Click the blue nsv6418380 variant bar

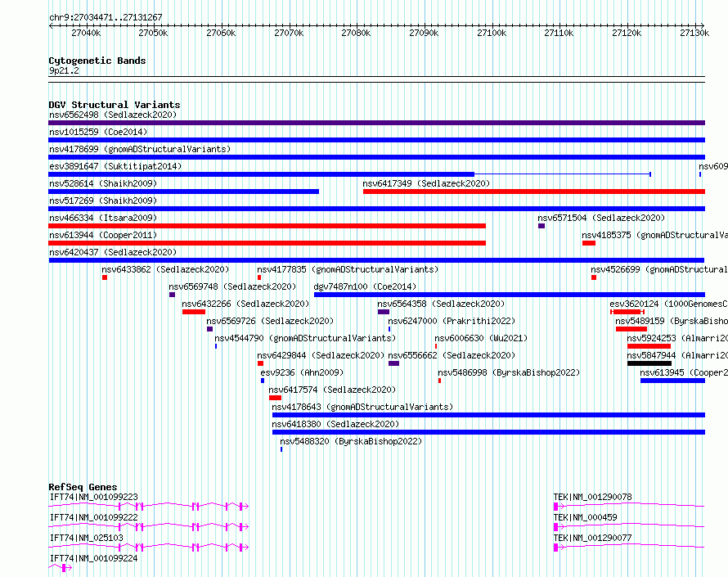[488, 432]
